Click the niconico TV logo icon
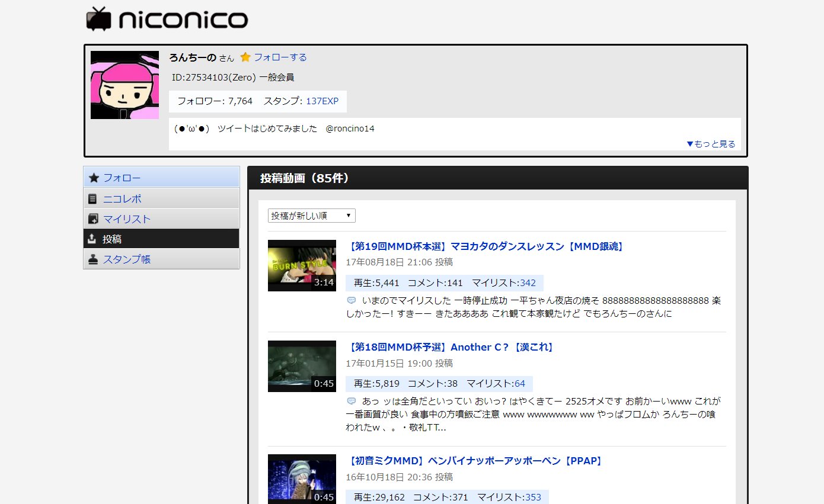 (98, 19)
